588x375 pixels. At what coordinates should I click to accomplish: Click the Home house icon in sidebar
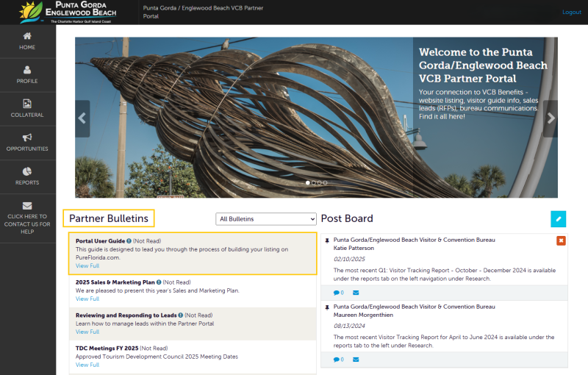[x=27, y=36]
